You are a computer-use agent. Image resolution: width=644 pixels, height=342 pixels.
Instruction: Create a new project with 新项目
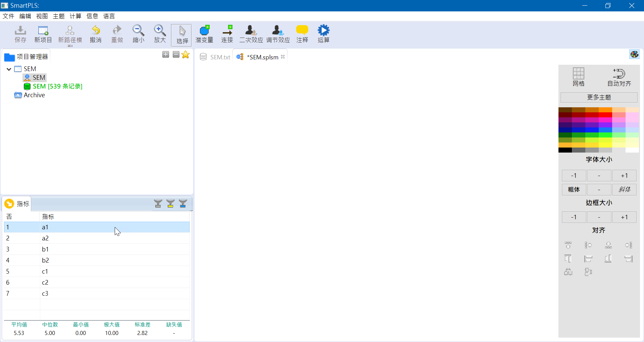43,34
